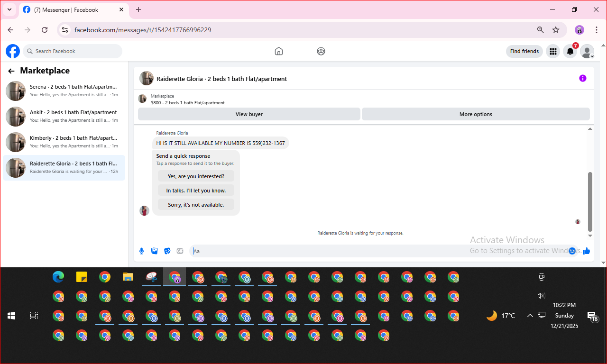Click the Facebook logo

13,51
